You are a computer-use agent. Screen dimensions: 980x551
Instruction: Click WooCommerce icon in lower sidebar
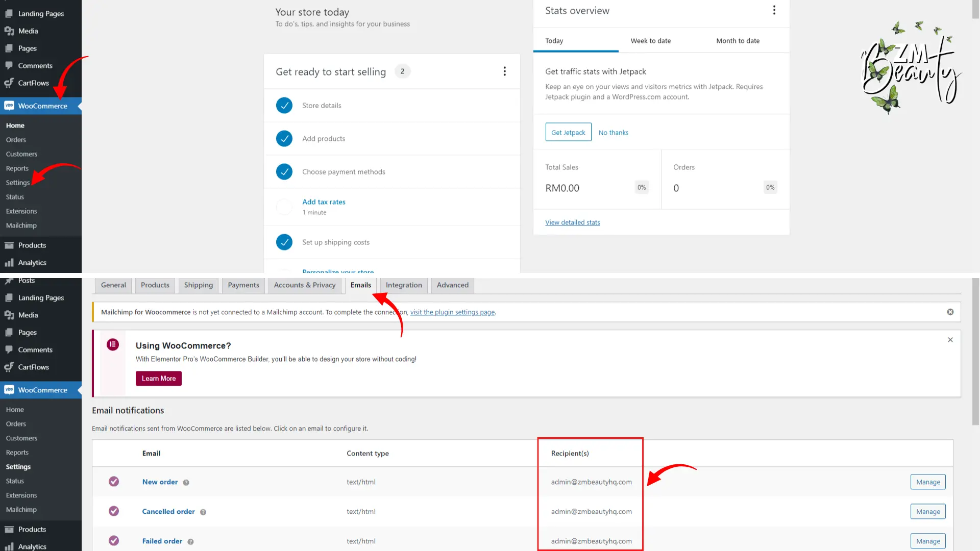[9, 390]
